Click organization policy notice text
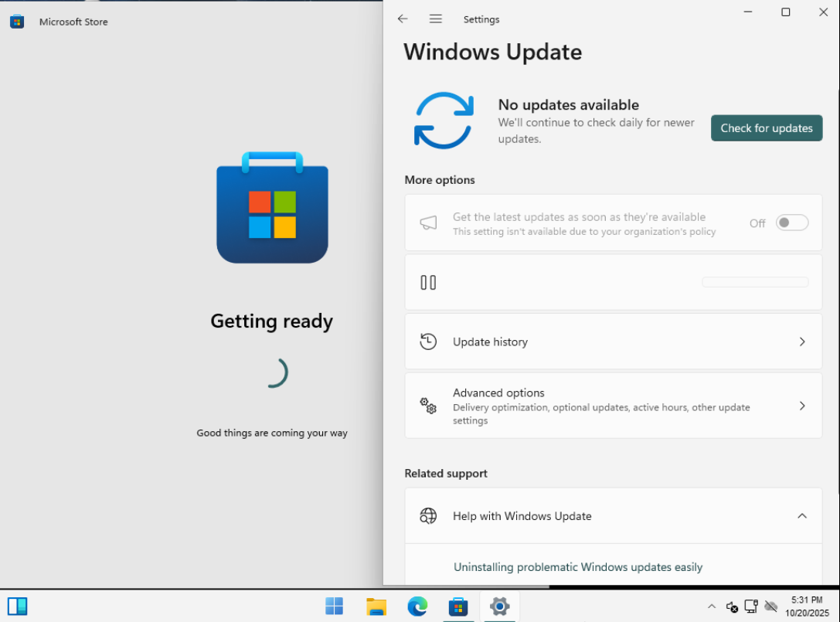 click(x=584, y=232)
